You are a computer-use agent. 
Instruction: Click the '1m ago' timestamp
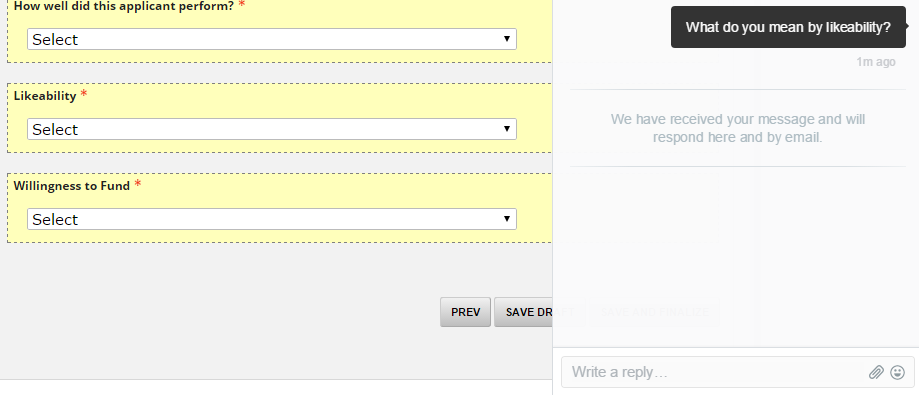(x=876, y=62)
